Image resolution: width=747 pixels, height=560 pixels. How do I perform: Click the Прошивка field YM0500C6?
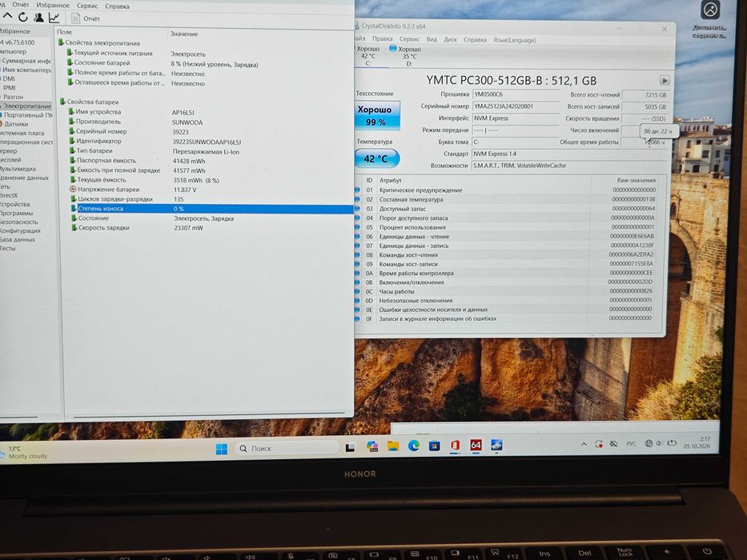pyautogui.click(x=516, y=94)
